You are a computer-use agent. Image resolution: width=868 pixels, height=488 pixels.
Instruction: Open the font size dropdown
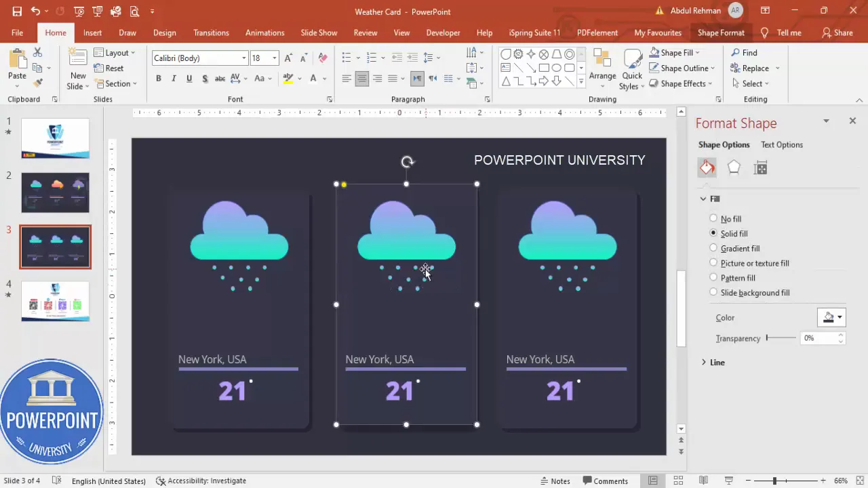coord(275,58)
